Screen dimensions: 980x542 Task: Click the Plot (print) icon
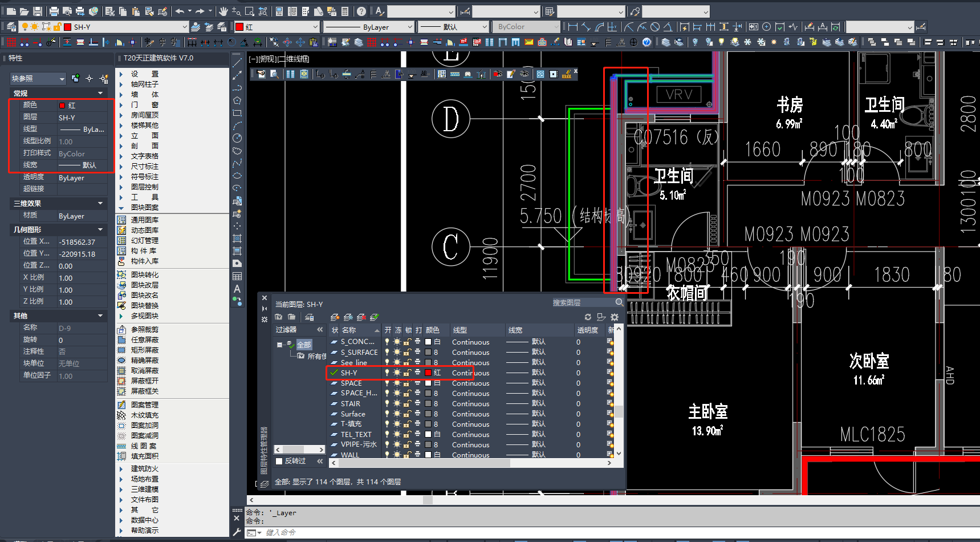pyautogui.click(x=54, y=11)
